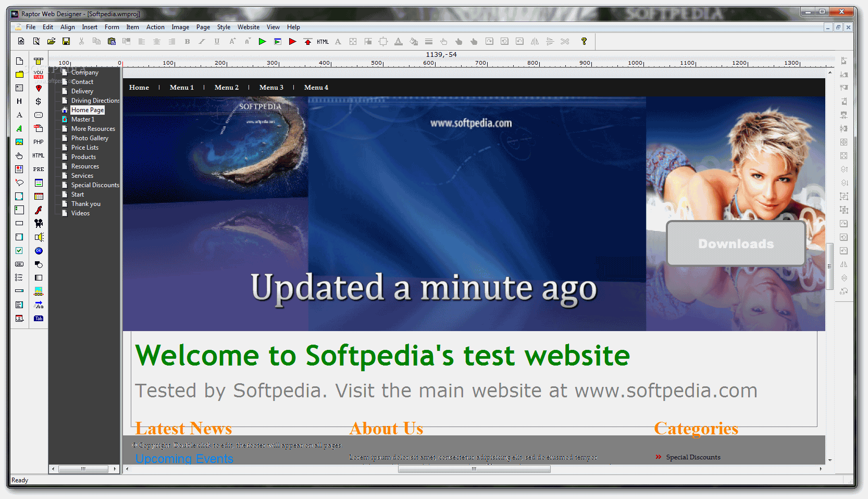Select the Price Lists page
Screen dimensions: 868x499
(85, 148)
